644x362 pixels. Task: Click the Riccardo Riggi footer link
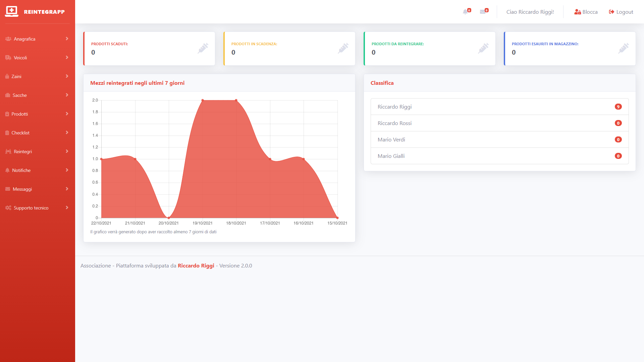click(196, 265)
